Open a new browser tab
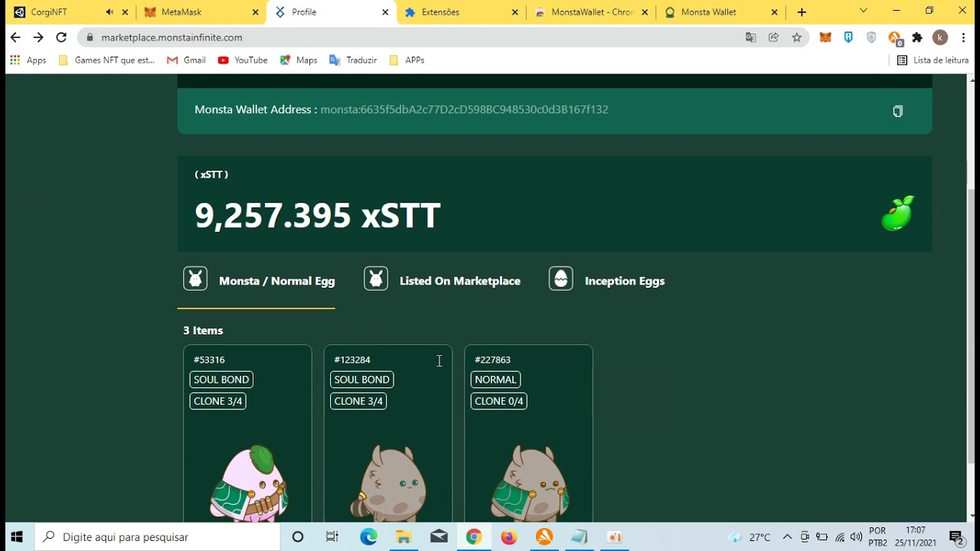 point(802,12)
